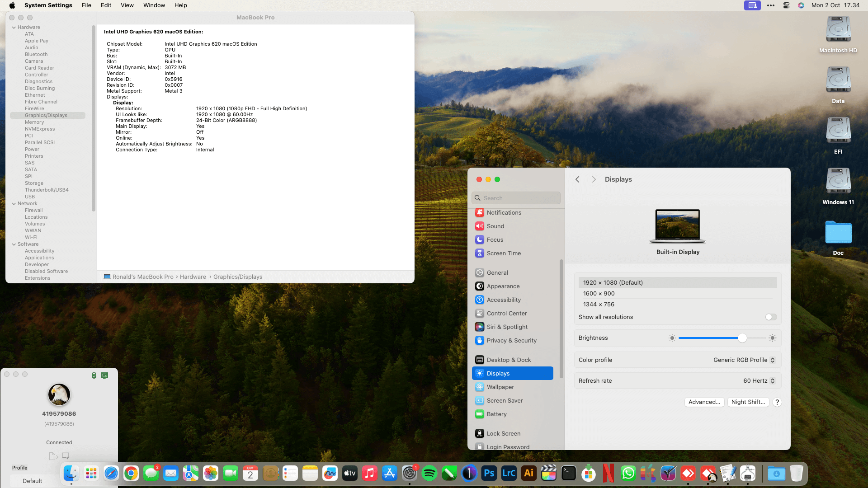Collapse the Hardware tree section

pyautogui.click(x=14, y=27)
